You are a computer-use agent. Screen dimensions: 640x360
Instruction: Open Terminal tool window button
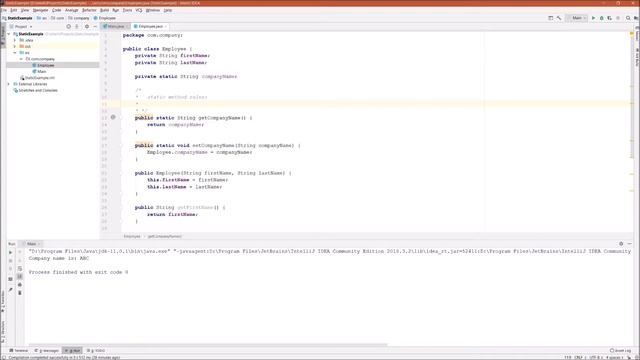(19, 351)
